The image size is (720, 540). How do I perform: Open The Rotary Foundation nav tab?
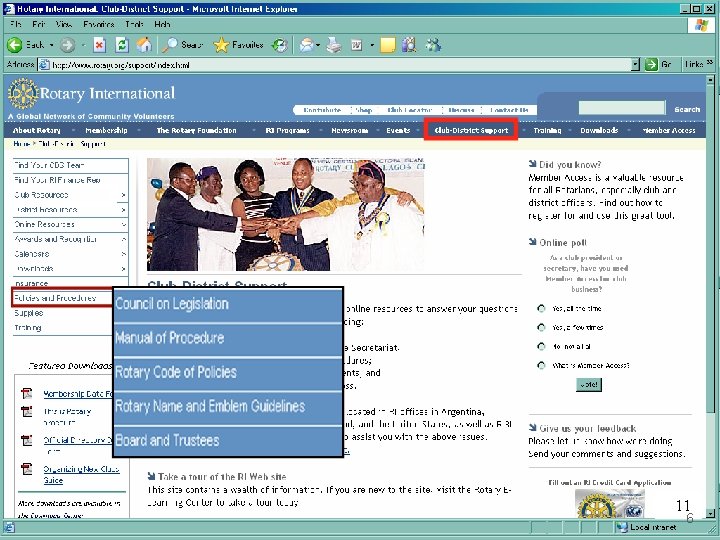[x=197, y=130]
